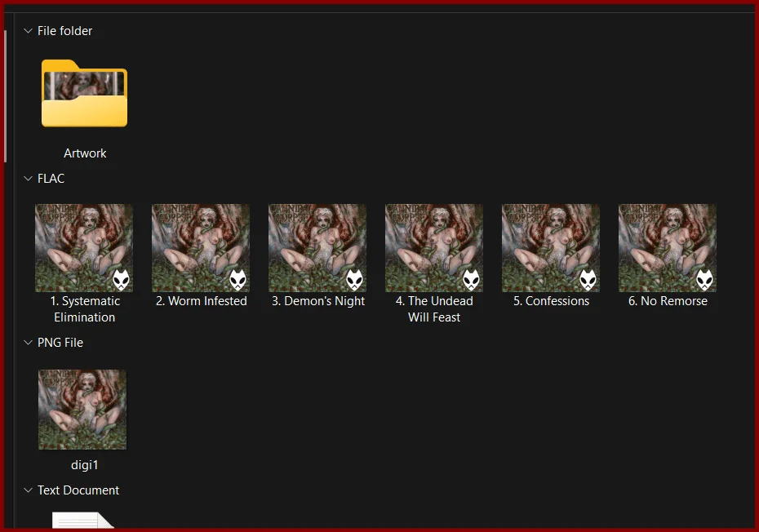Collapse the PNG File group chevron
Viewport: 759px width, 532px height.
click(x=28, y=343)
